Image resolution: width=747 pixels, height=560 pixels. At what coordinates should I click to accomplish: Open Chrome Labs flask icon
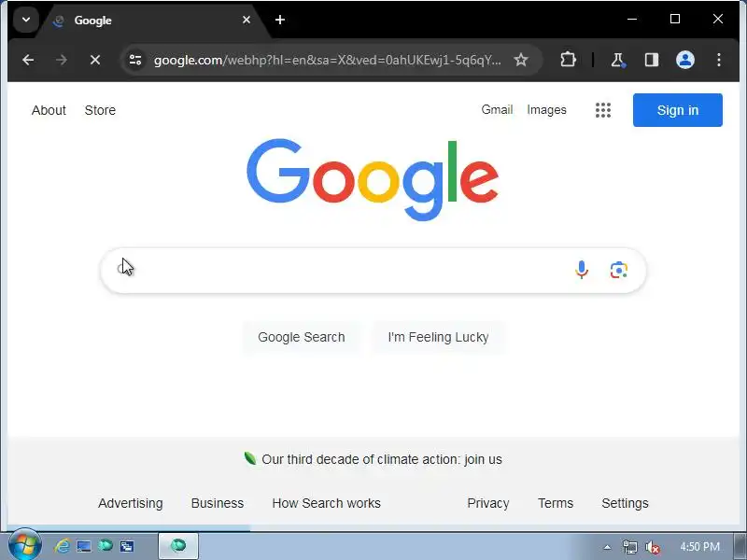[x=618, y=60]
